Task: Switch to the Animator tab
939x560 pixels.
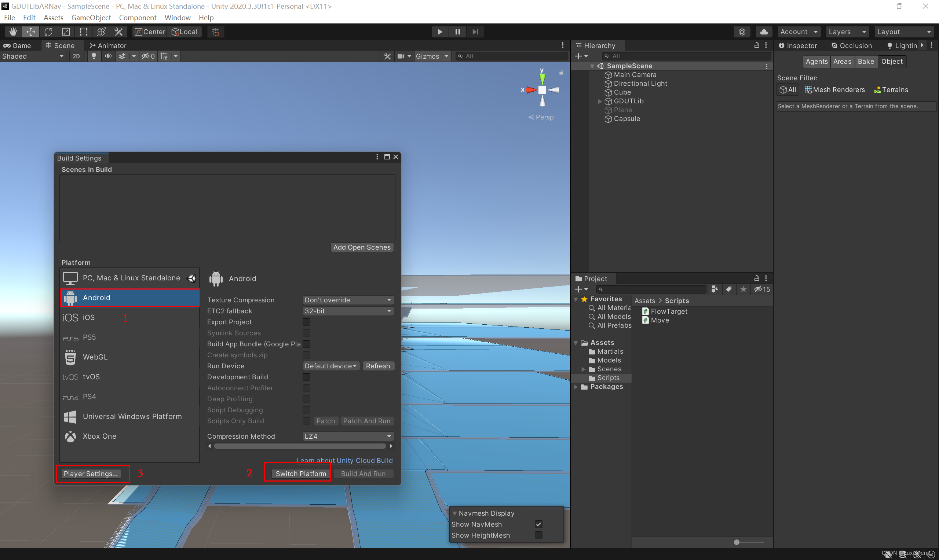Action: (108, 46)
